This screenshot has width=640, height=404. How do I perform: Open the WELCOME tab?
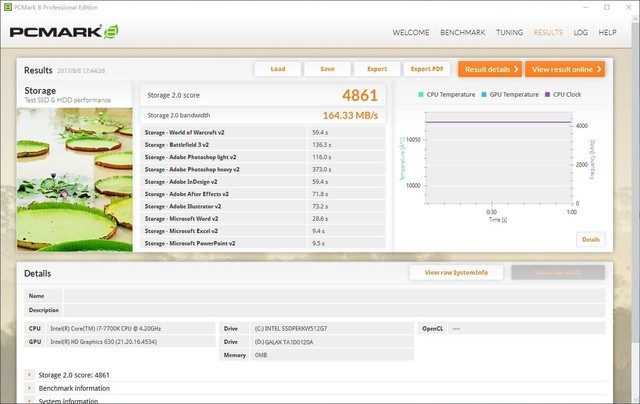point(411,32)
